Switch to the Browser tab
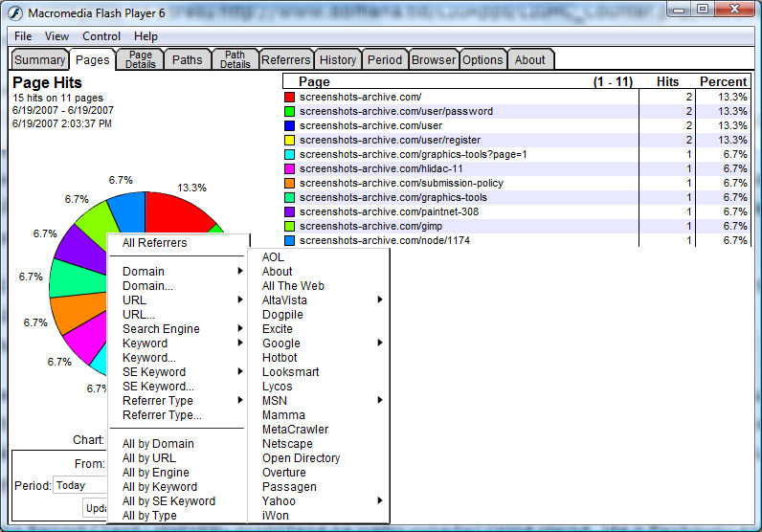This screenshot has width=762, height=532. (x=434, y=59)
